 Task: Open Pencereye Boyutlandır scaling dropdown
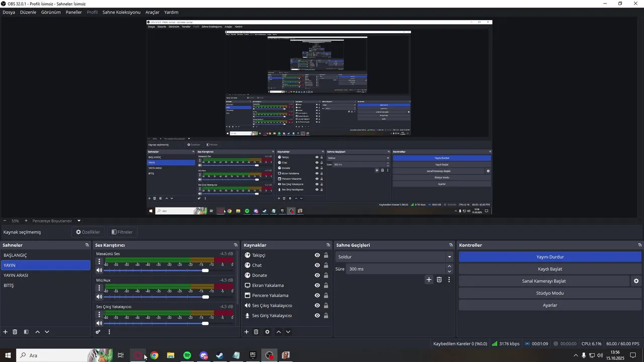point(56,221)
